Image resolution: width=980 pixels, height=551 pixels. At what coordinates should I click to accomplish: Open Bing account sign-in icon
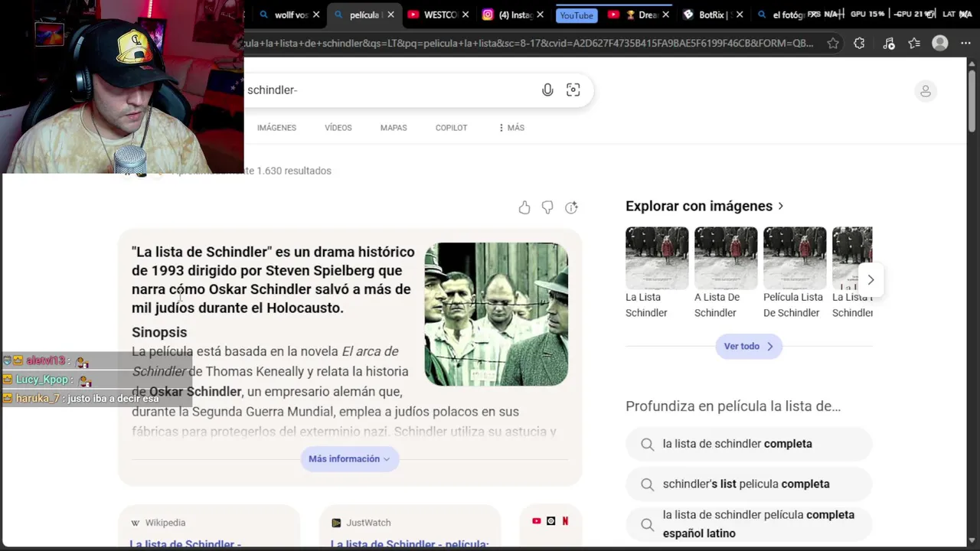[x=926, y=91]
